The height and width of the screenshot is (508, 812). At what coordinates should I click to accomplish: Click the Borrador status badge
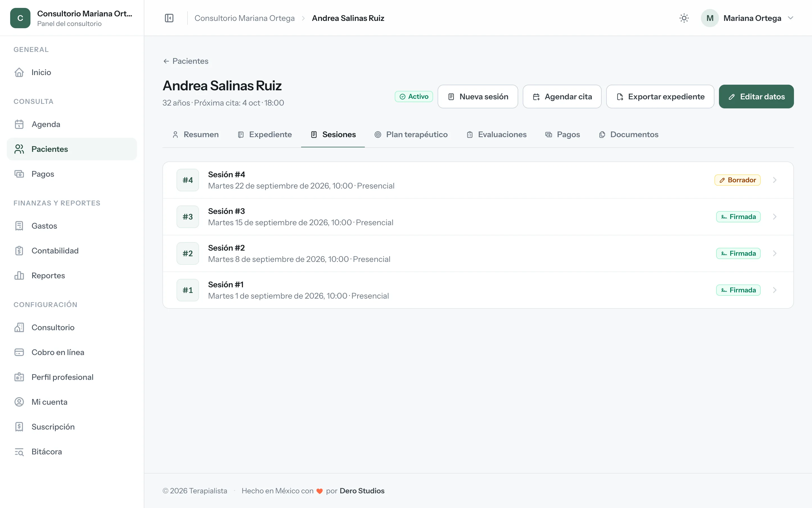(x=738, y=180)
